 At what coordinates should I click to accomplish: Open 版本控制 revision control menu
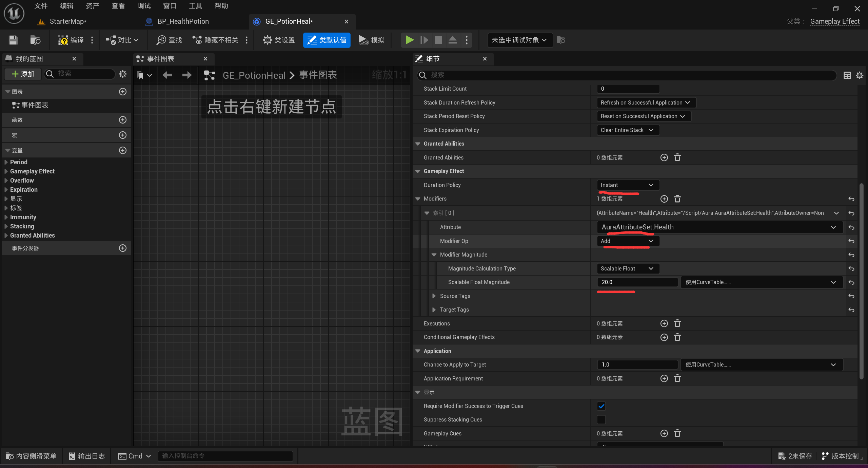point(841,456)
